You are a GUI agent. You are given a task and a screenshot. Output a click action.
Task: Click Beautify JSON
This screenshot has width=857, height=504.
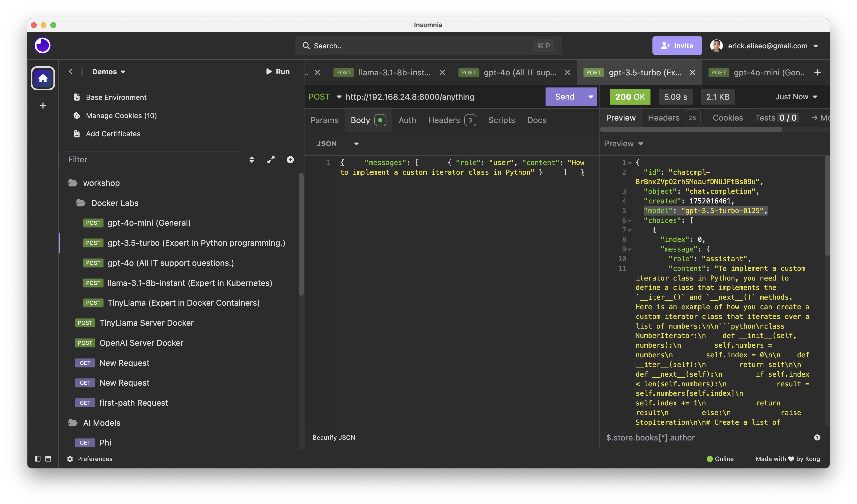334,437
